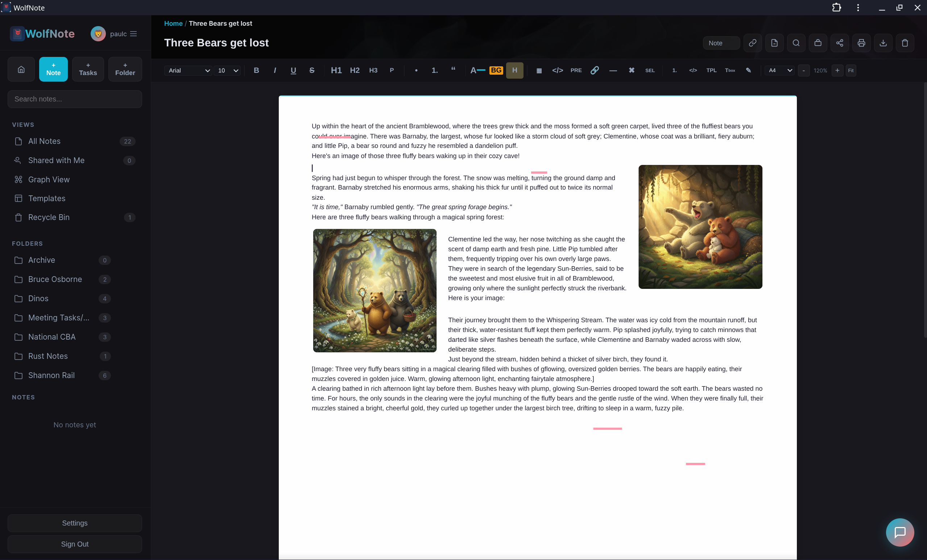This screenshot has width=927, height=560.
Task: Open Graph View
Action: 74,179
